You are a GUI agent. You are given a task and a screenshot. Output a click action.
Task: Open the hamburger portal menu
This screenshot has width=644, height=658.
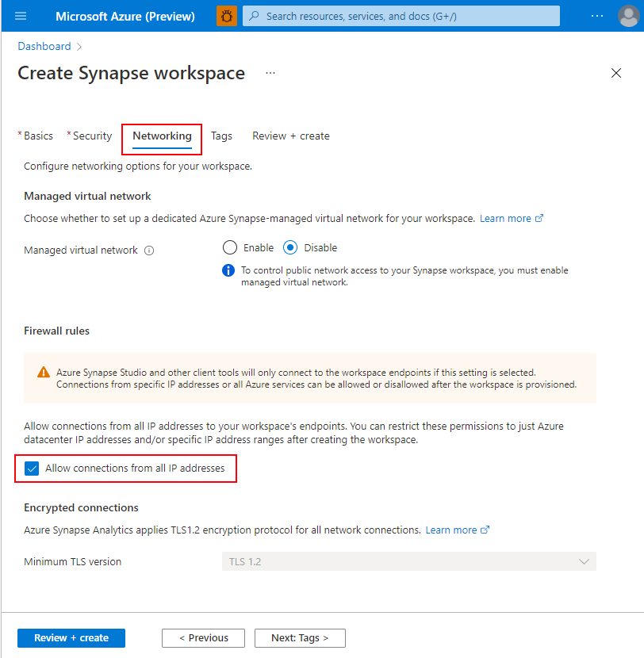(x=21, y=16)
